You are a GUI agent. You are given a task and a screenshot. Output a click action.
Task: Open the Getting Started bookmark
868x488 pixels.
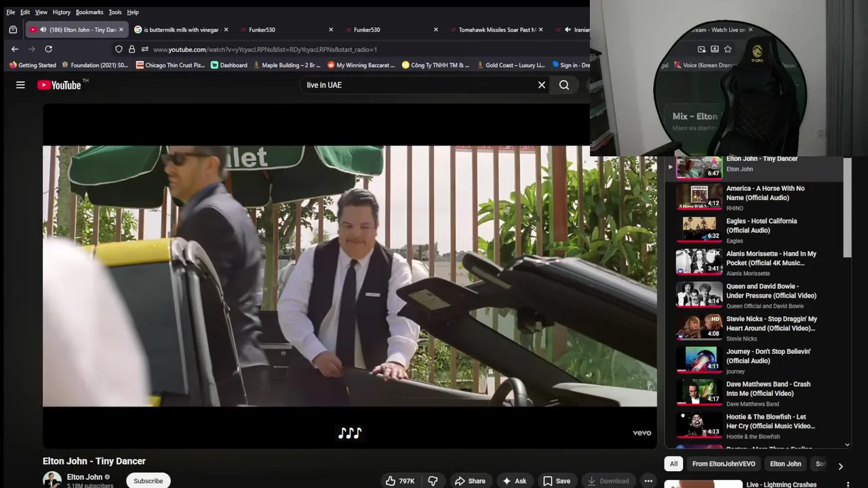pos(33,65)
